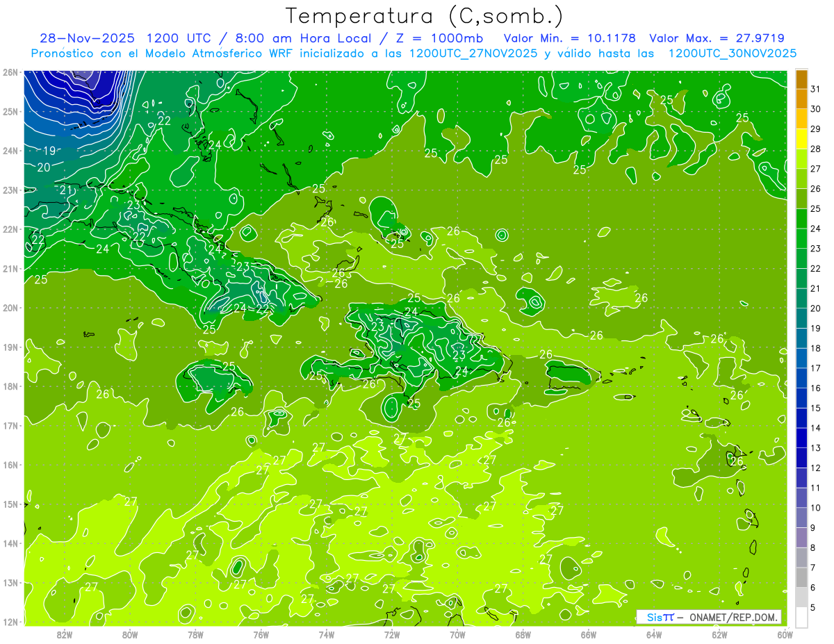Select the gray swatch between 7 and 8

tap(801, 557)
